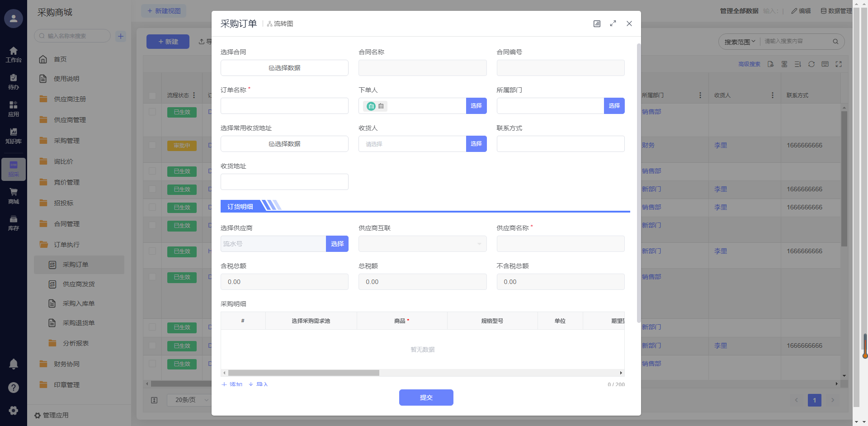
Task: Open the 供应商互联 dropdown
Action: point(422,244)
